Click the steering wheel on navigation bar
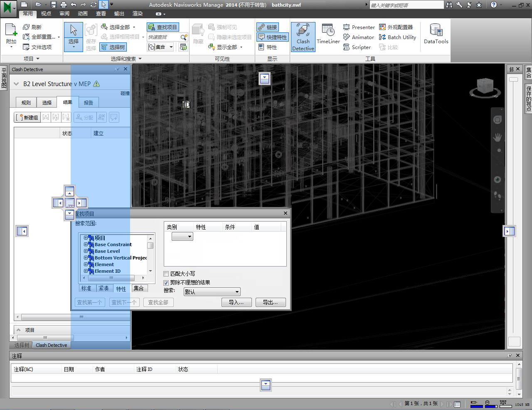The width and height of the screenshot is (532, 410). (x=498, y=120)
